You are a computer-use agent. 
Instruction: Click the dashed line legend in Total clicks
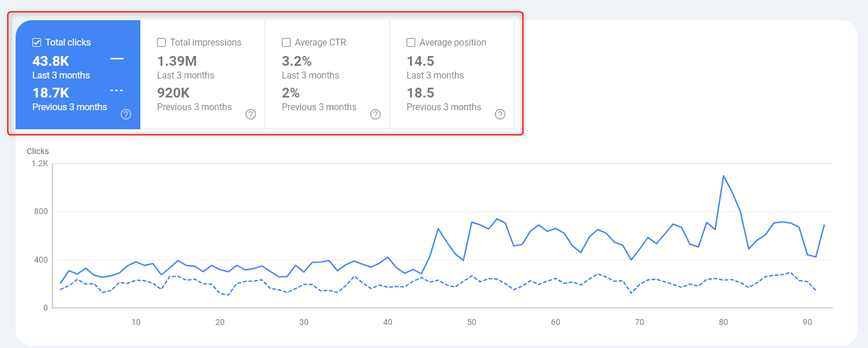pos(117,91)
